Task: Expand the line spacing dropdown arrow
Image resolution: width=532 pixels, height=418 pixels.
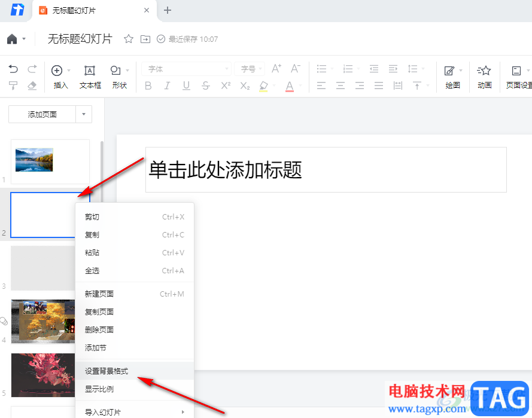Action: point(423,69)
